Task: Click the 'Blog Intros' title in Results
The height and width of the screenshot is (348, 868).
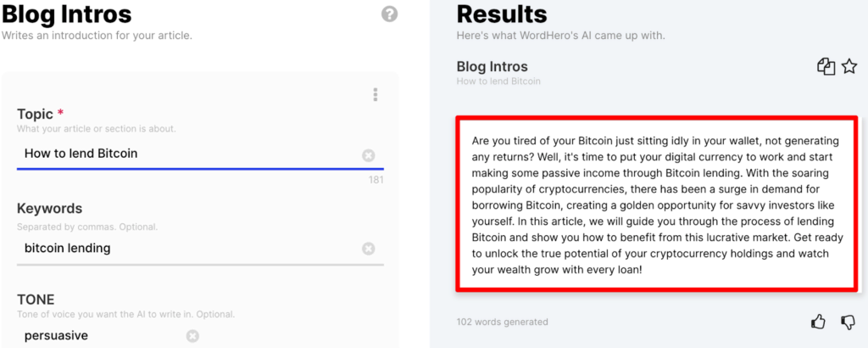Action: click(x=492, y=66)
